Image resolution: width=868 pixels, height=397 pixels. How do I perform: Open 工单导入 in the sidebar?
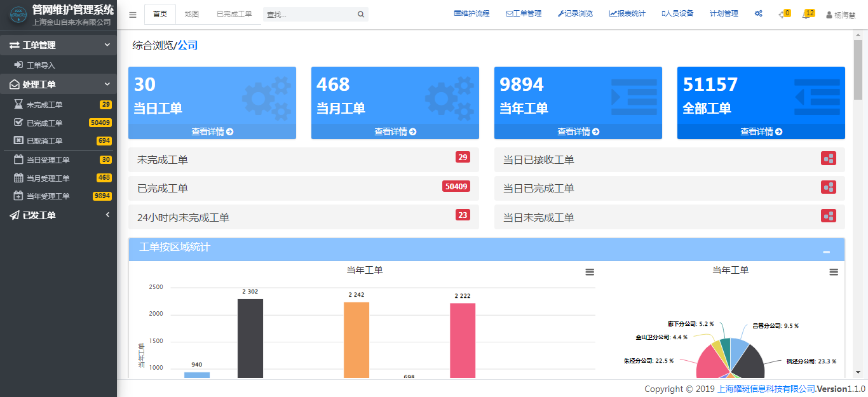[x=41, y=65]
